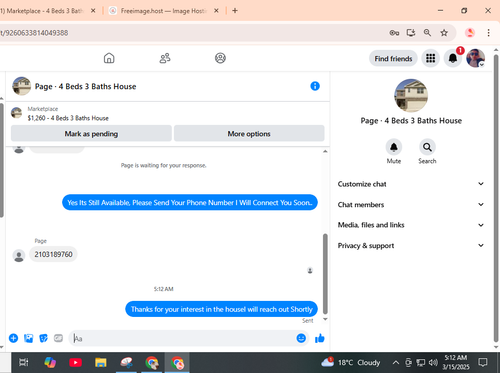
Task: Expand Customize chat section
Action: (411, 184)
